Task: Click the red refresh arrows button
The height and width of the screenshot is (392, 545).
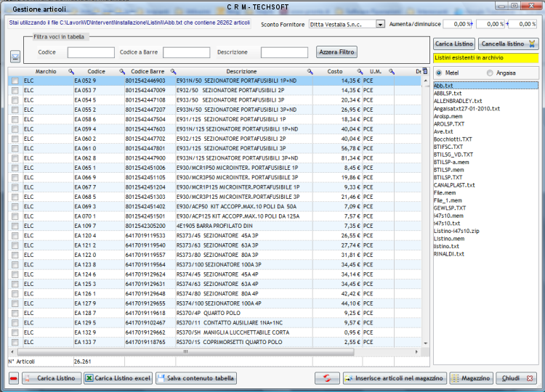Action: click(x=327, y=378)
